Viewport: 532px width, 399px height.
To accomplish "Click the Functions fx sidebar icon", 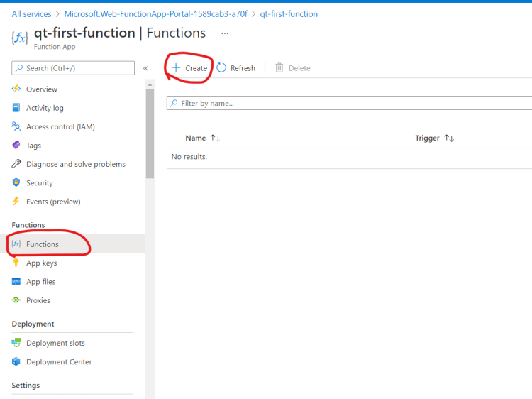I will (16, 244).
